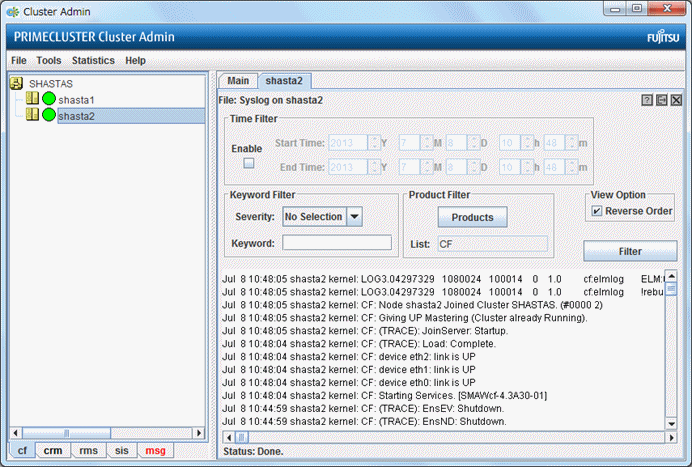Click the Filter button
692x467 pixels.
pos(629,251)
